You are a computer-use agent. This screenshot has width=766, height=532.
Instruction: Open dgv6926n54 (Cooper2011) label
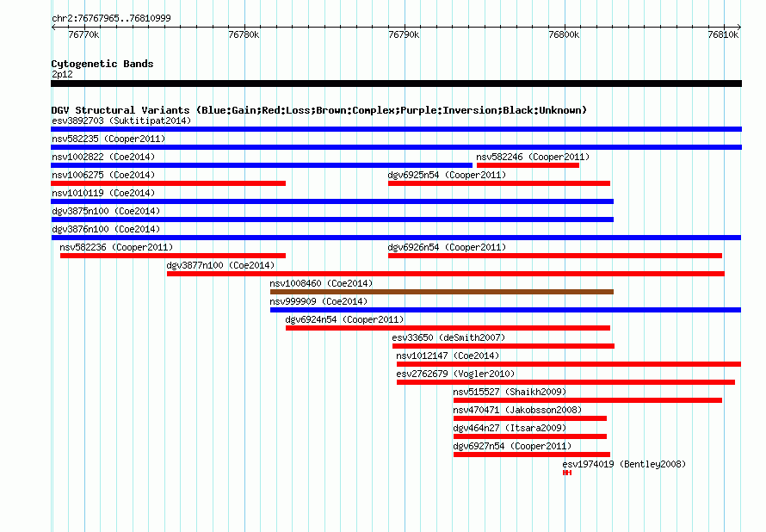coord(447,247)
